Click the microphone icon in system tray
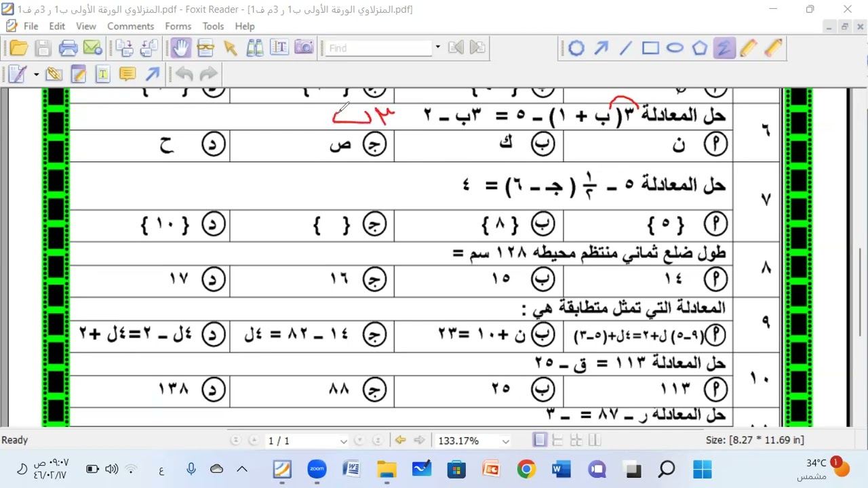The width and height of the screenshot is (868, 488). coord(191,469)
